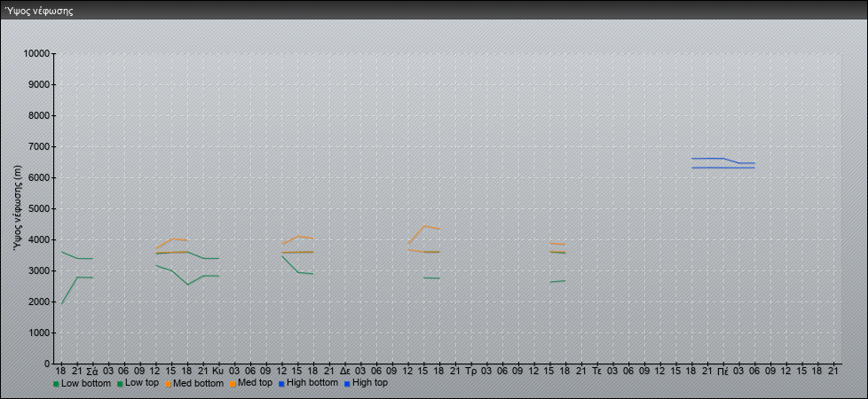Toggle the Med bottom legend entry
This screenshot has width=868, height=399.
click(194, 383)
